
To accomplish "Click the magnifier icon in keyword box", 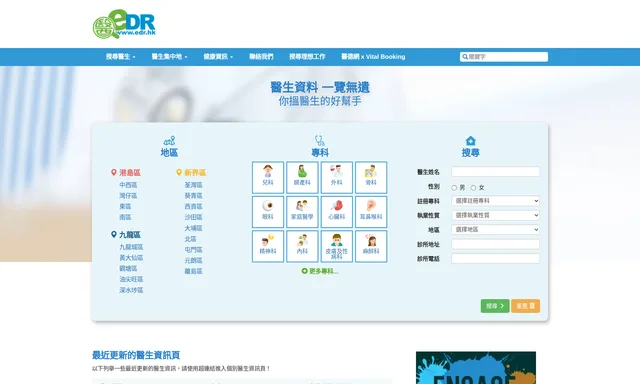I will (x=465, y=57).
